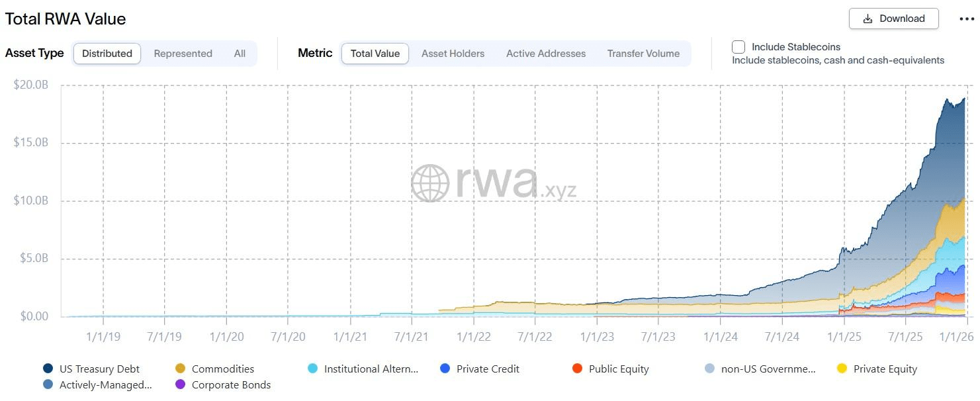Toggle the Commodities legend dot
The height and width of the screenshot is (401, 980).
(181, 369)
